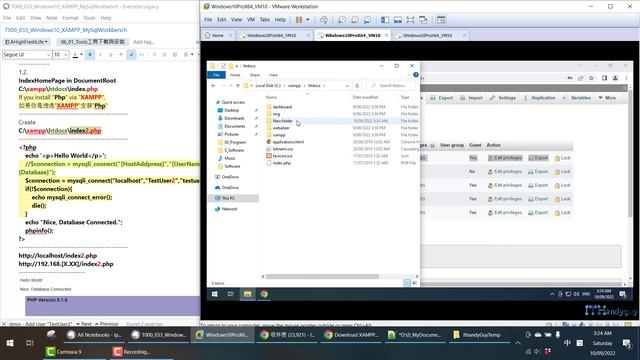Open Export tab in phpMyAdmin
640x360 pixels.
441,98
